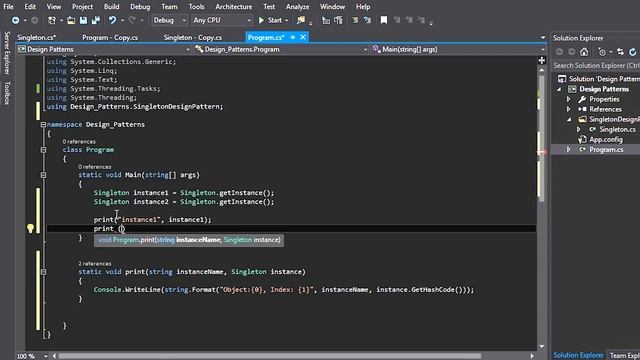Image resolution: width=640 pixels, height=360 pixels.
Task: Open the Any CPU platform dropdown
Action: point(222,20)
